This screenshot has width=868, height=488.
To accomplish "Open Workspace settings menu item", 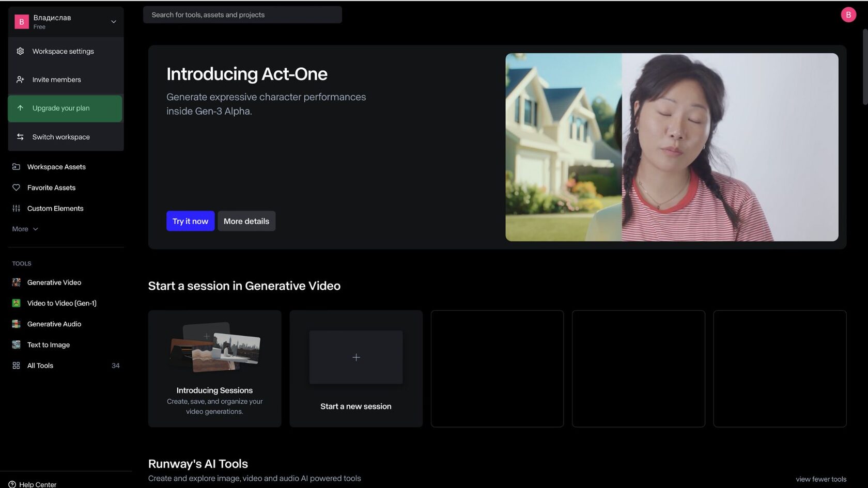I will point(66,51).
